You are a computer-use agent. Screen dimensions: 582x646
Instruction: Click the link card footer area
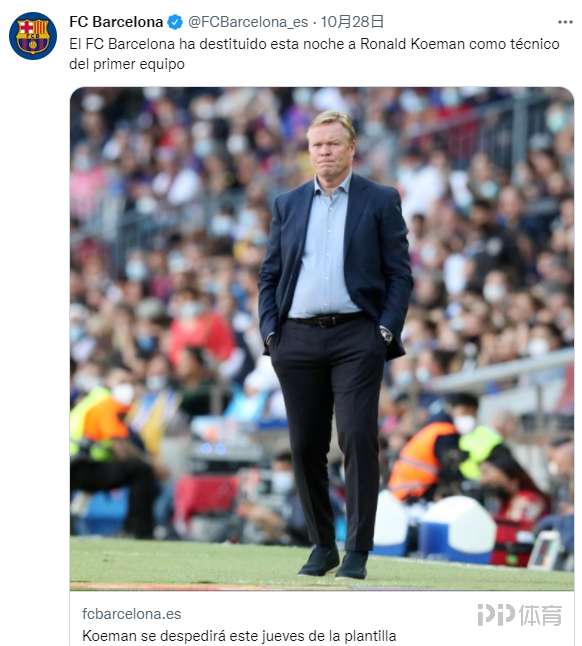(x=322, y=618)
